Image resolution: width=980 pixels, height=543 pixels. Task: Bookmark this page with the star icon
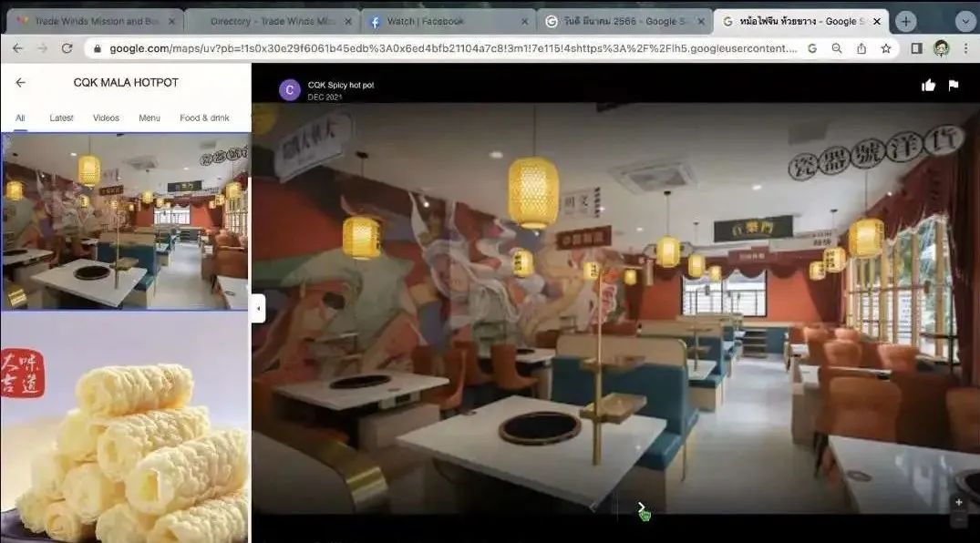point(885,48)
